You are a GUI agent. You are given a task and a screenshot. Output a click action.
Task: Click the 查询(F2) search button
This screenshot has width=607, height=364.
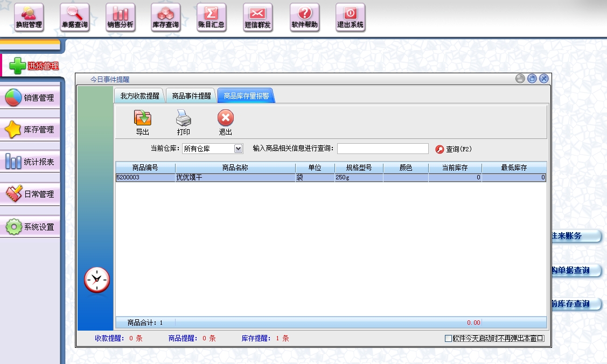click(453, 149)
